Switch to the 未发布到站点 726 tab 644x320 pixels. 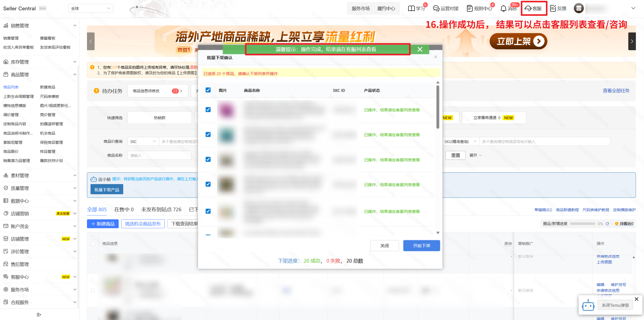161,209
